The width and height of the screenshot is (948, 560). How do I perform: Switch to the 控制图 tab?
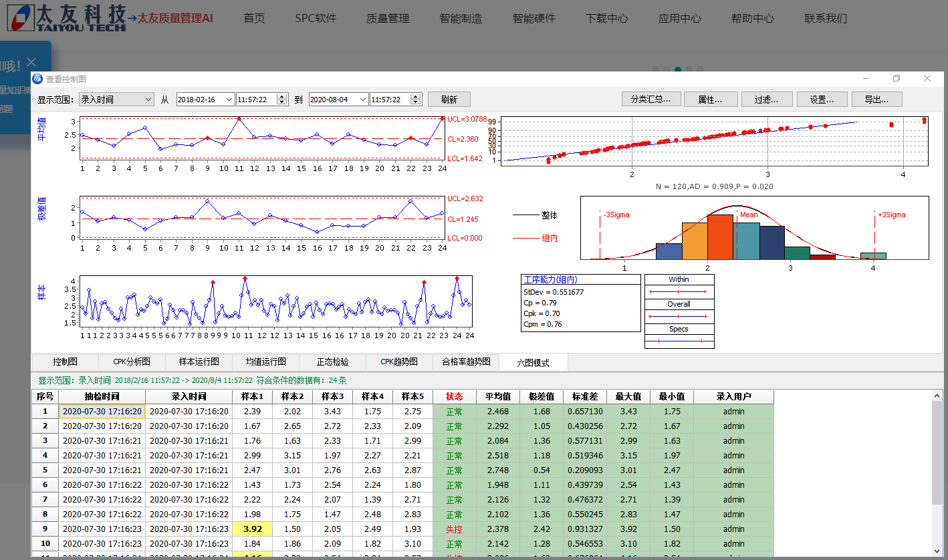pos(65,362)
